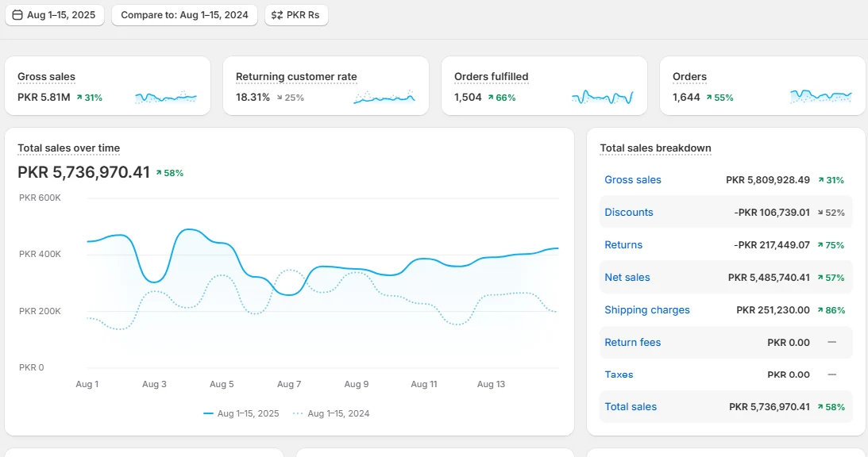This screenshot has height=457, width=868.
Task: Click the -PKR 217,449.07 returns amount
Action: click(772, 245)
